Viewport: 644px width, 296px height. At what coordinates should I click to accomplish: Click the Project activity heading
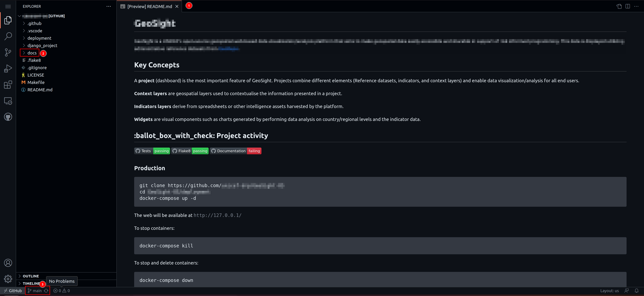pyautogui.click(x=201, y=136)
